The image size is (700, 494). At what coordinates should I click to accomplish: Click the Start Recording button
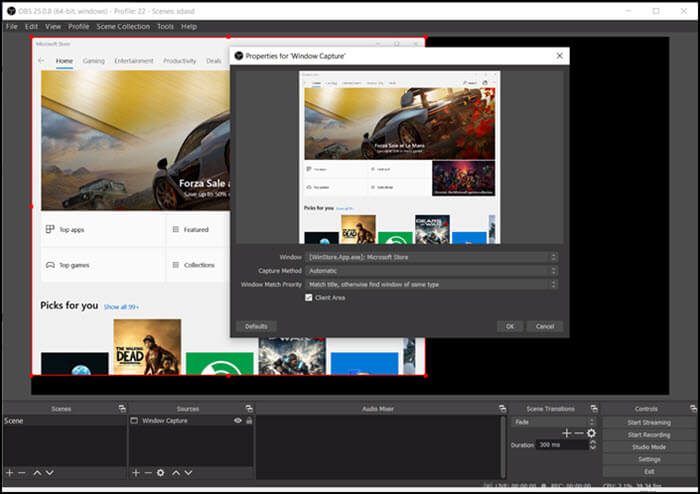649,435
